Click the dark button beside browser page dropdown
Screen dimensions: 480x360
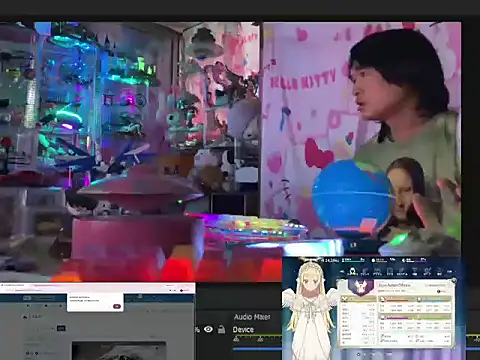(x=61, y=328)
